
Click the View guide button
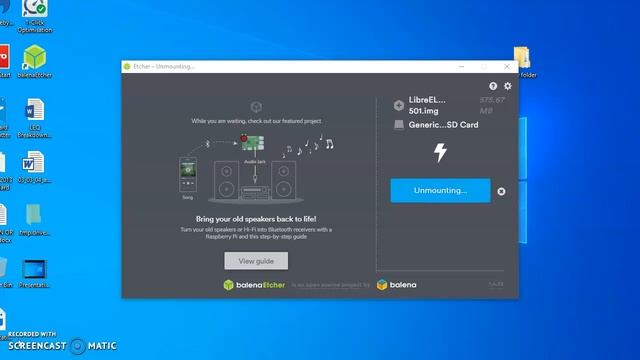pos(256,261)
